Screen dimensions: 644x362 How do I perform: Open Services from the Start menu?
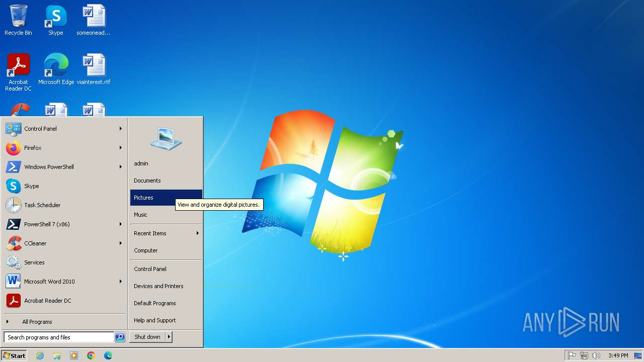pyautogui.click(x=64, y=262)
